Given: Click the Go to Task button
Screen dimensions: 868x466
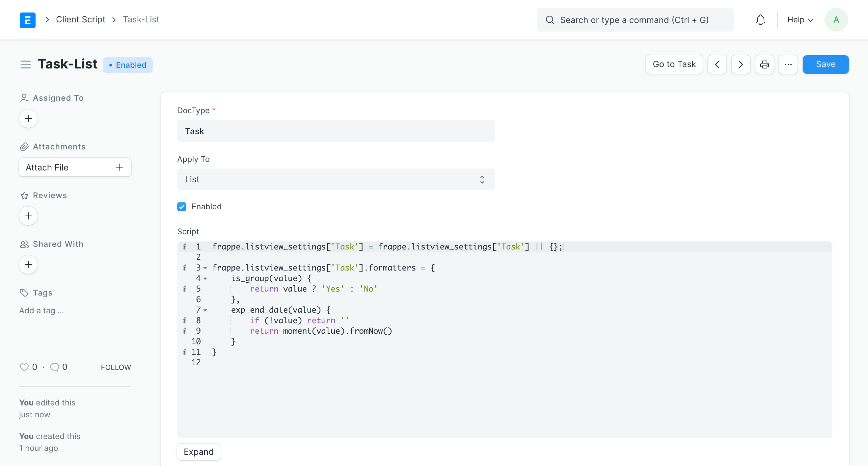Looking at the screenshot, I should pyautogui.click(x=674, y=64).
